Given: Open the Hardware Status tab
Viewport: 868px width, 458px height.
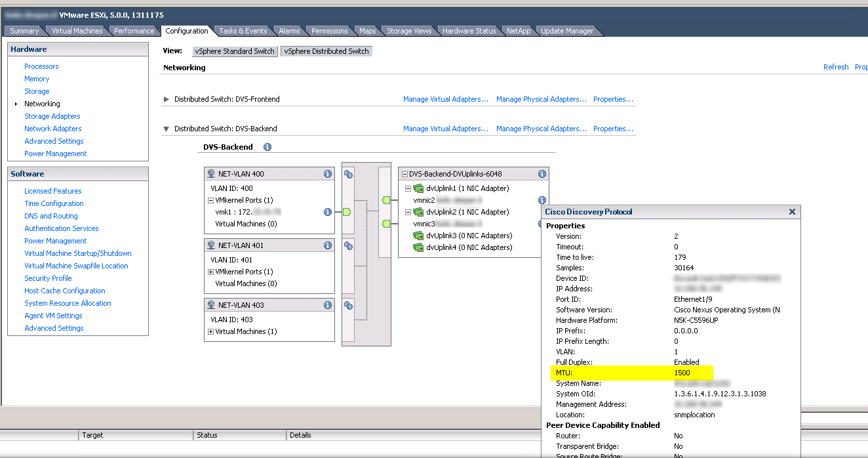Looking at the screenshot, I should [x=469, y=31].
